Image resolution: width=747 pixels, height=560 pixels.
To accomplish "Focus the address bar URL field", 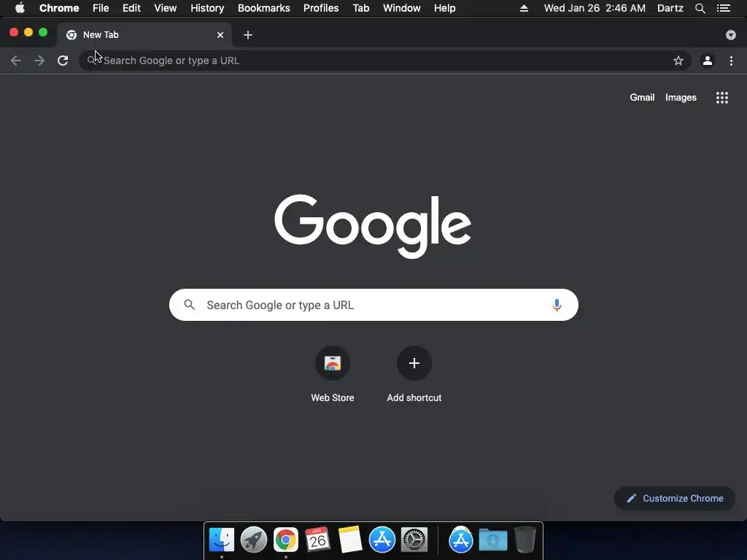I will (385, 61).
